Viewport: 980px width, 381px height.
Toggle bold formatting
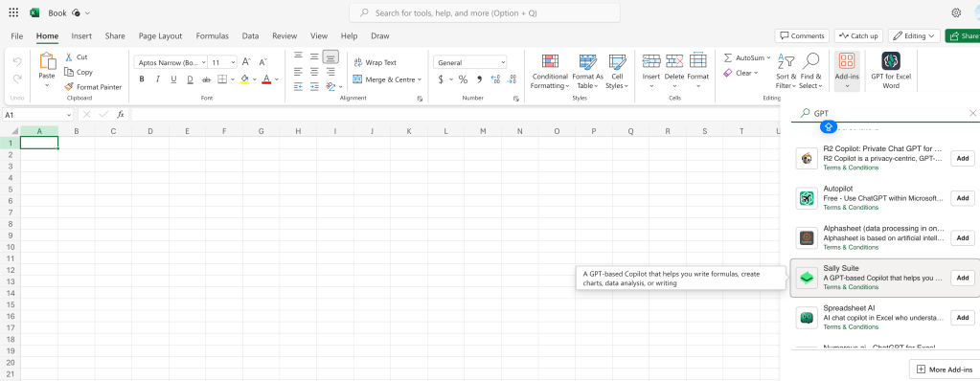pyautogui.click(x=142, y=79)
